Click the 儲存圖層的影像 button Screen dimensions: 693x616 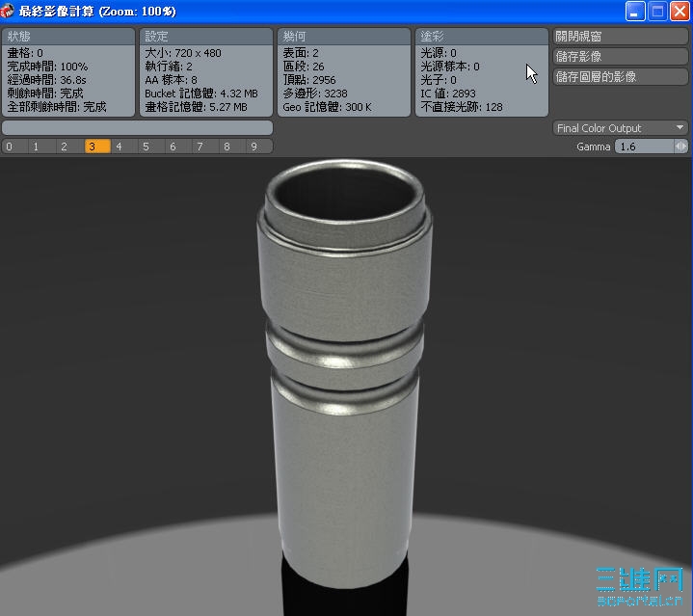pos(620,77)
